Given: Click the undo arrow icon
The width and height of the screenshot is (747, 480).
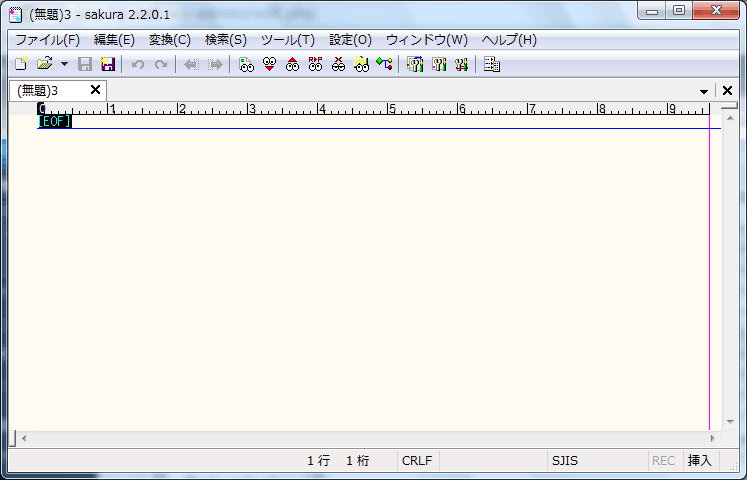Looking at the screenshot, I should (138, 64).
